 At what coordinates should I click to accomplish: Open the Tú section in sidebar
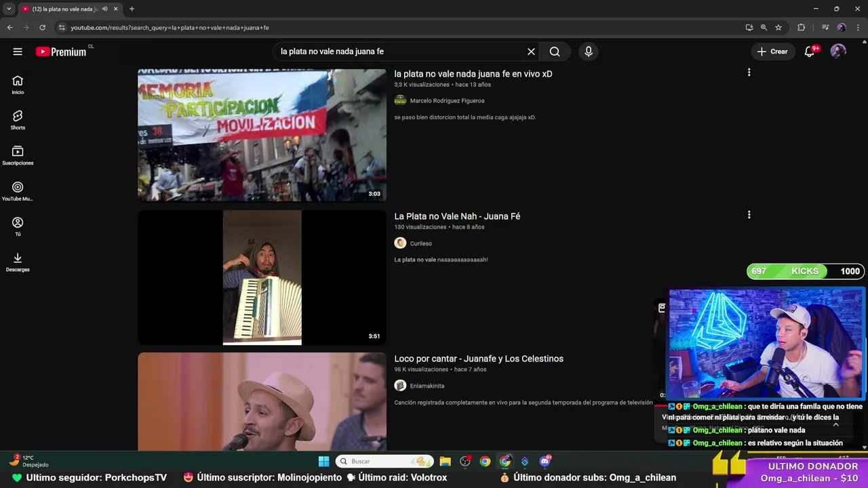click(18, 226)
